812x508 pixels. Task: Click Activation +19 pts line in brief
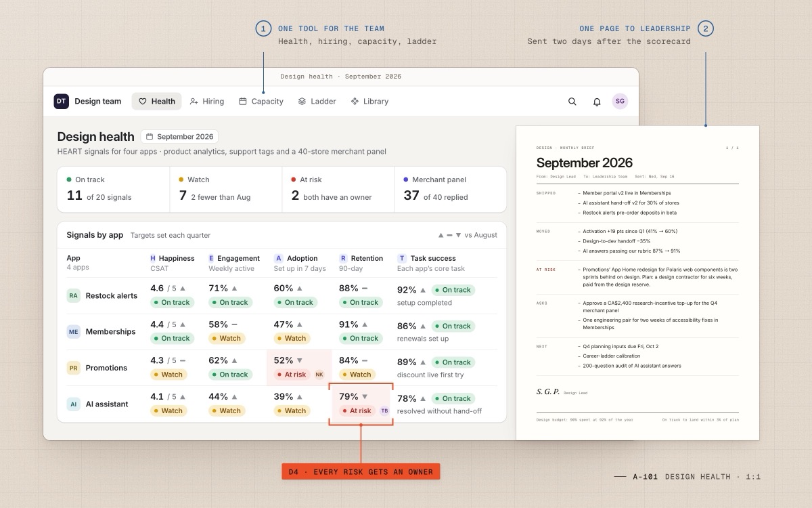630,231
